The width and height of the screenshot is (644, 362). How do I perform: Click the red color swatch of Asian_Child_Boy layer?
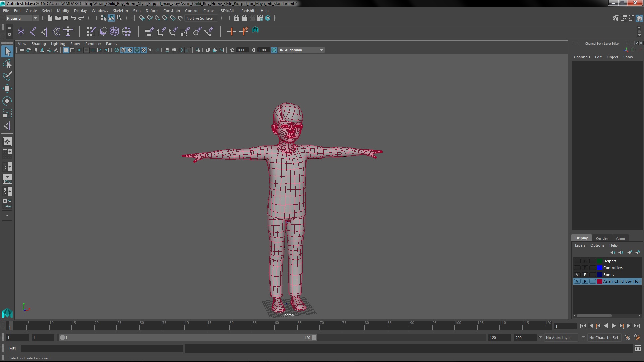point(599,281)
